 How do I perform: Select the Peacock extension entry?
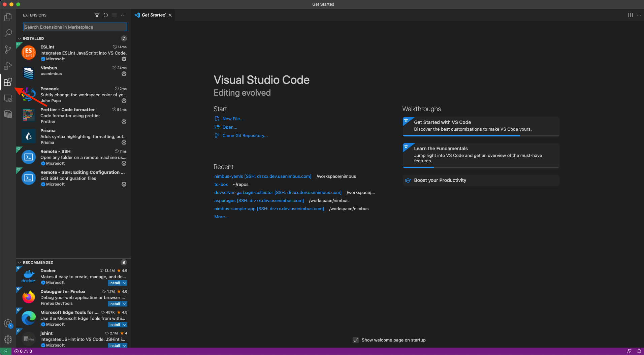coord(73,95)
